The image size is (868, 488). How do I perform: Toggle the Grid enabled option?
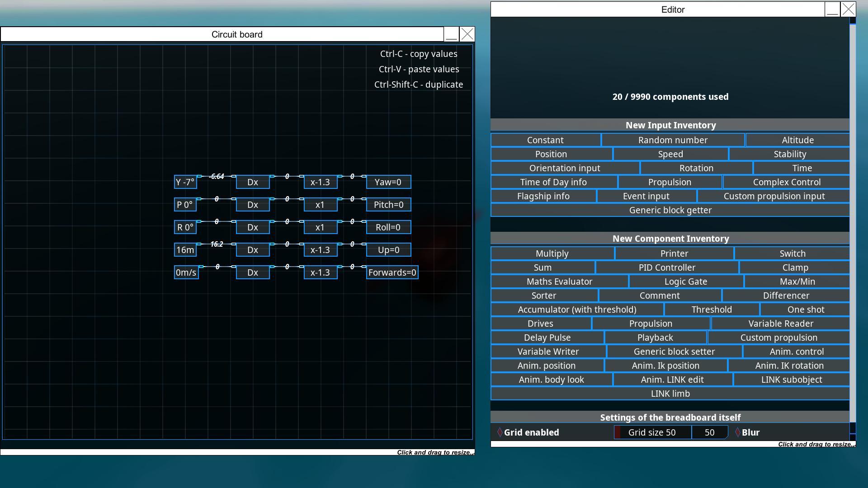(x=500, y=432)
